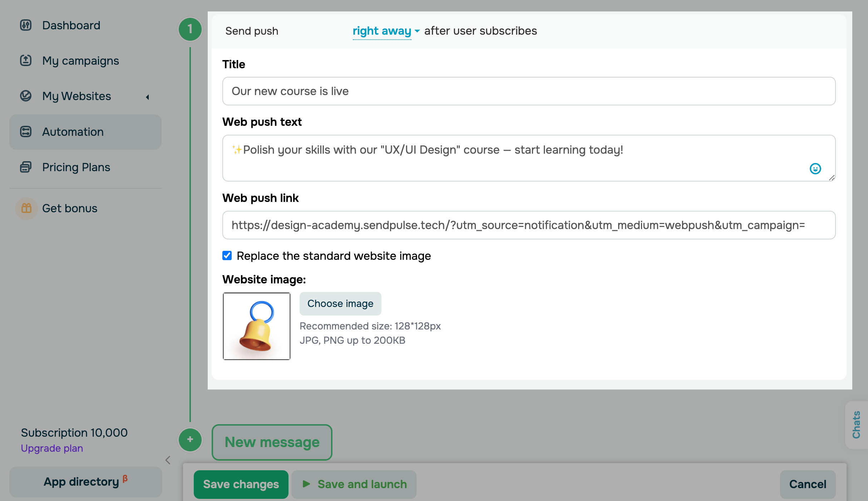Click the Automation sidebar icon
Screen dimensions: 868x501
click(x=26, y=132)
